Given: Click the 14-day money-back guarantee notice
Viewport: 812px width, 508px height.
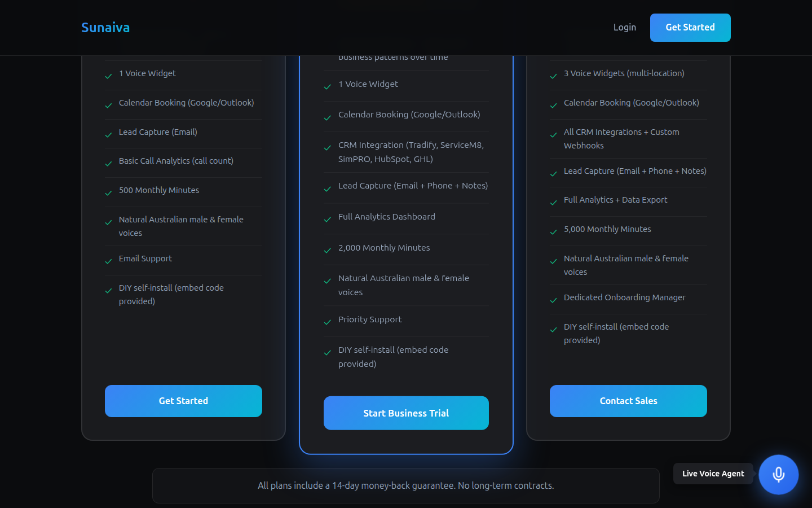Looking at the screenshot, I should [x=406, y=485].
